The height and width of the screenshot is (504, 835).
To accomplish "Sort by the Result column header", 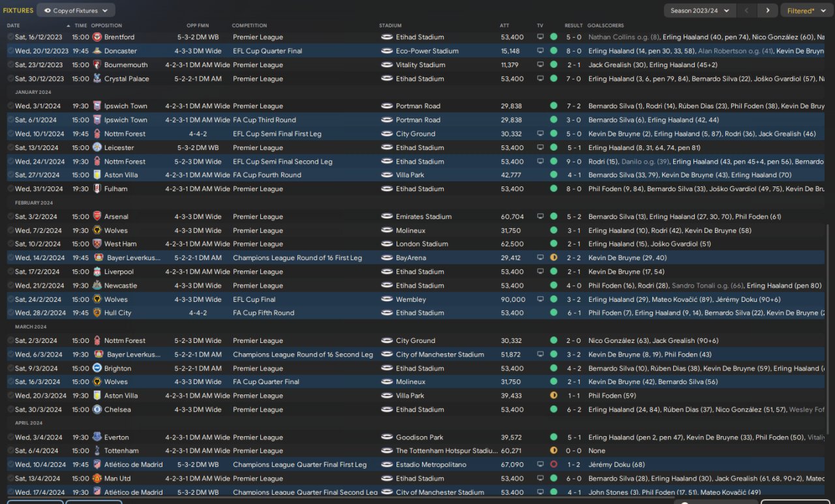I will 573,25.
